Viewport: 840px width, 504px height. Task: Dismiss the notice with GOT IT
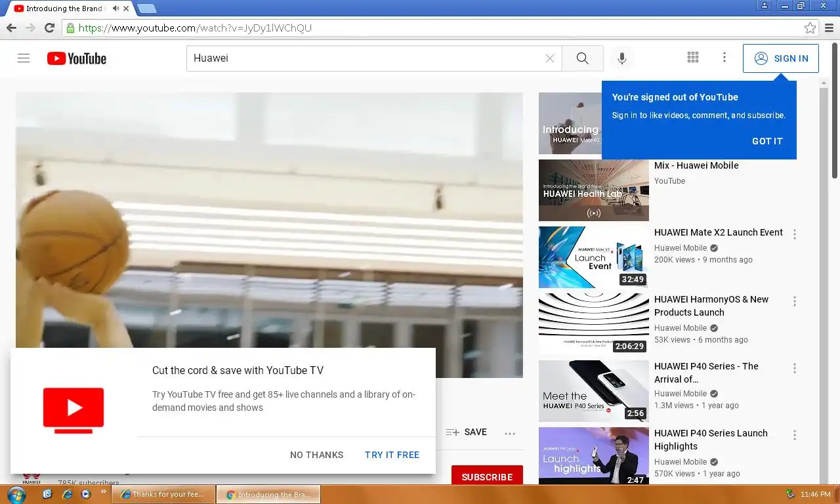pos(767,141)
